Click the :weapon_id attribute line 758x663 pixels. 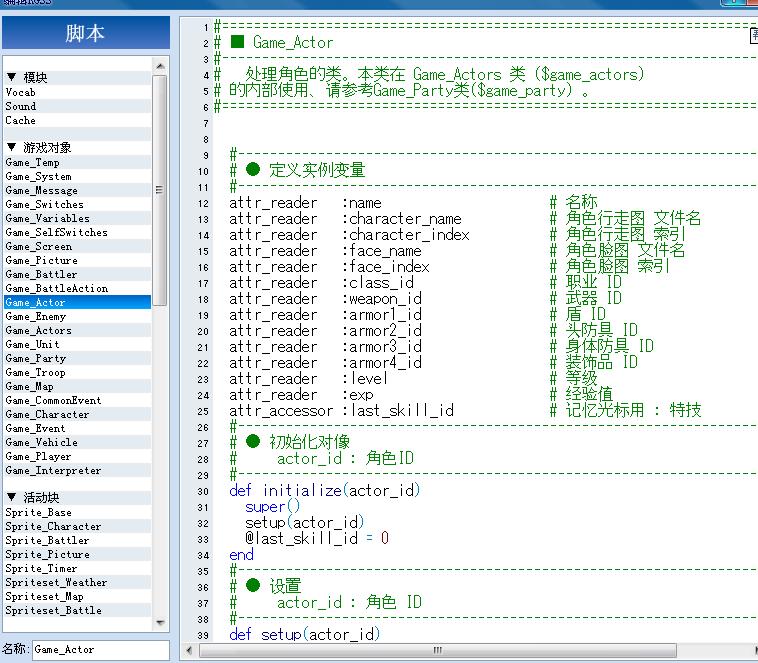325,299
